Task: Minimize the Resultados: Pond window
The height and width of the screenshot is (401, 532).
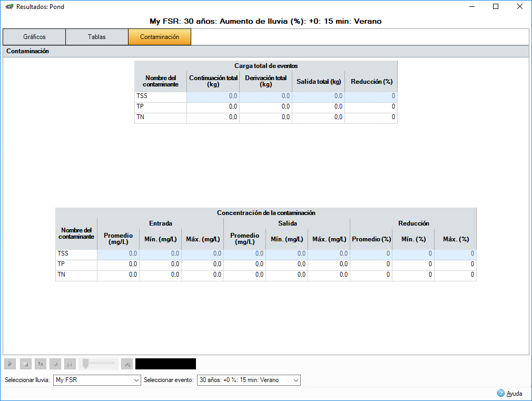Action: 472,6
